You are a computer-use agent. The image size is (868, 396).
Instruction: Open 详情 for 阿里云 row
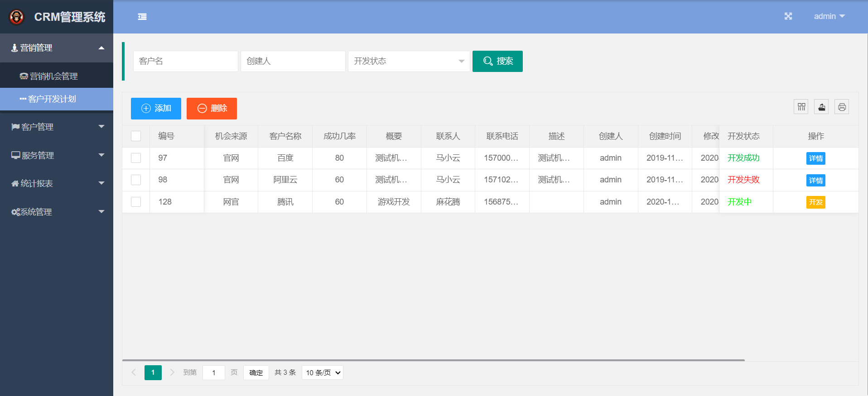click(x=816, y=180)
